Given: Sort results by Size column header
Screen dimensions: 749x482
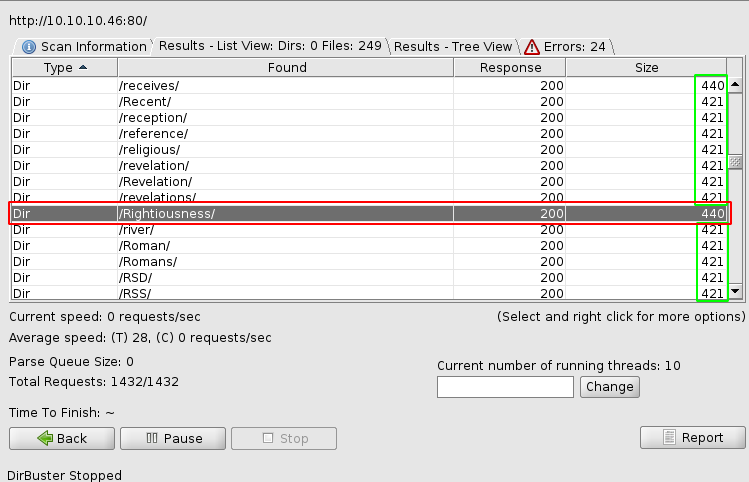Looking at the screenshot, I should pyautogui.click(x=646, y=68).
